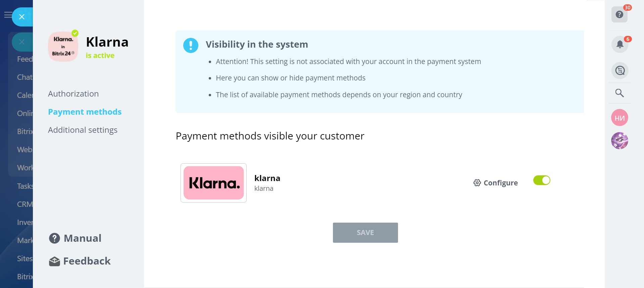
Task: Click the hamburger menu icon
Action: [7, 15]
